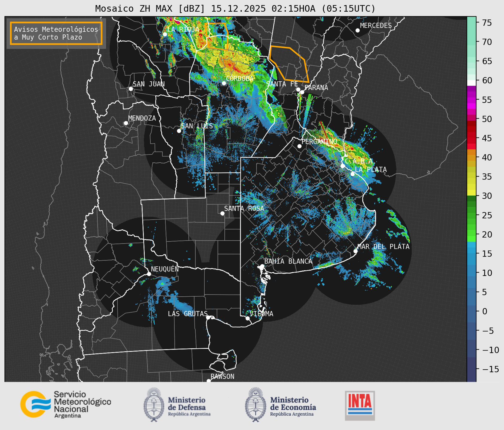Click the 75 dBZ value on color scale
Viewport: 504px width, 430px height.
487,23
